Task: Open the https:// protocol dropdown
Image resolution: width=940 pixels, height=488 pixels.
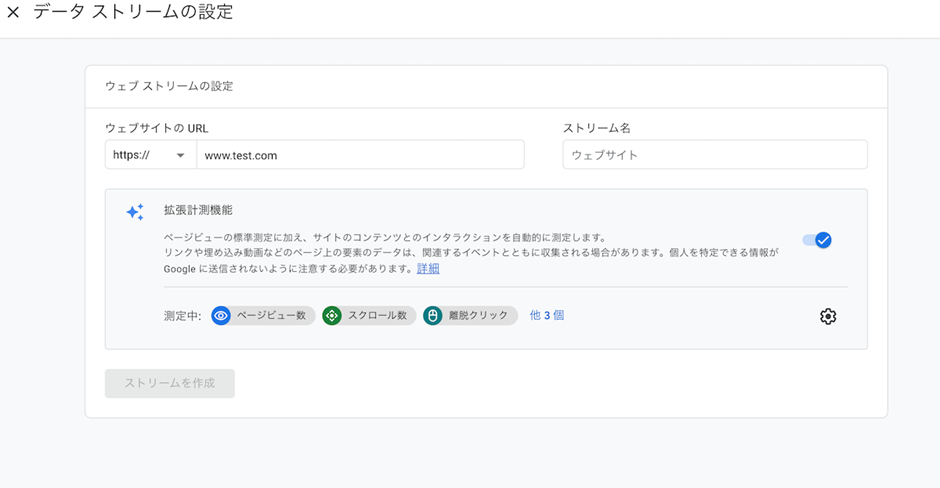Action: [x=150, y=155]
